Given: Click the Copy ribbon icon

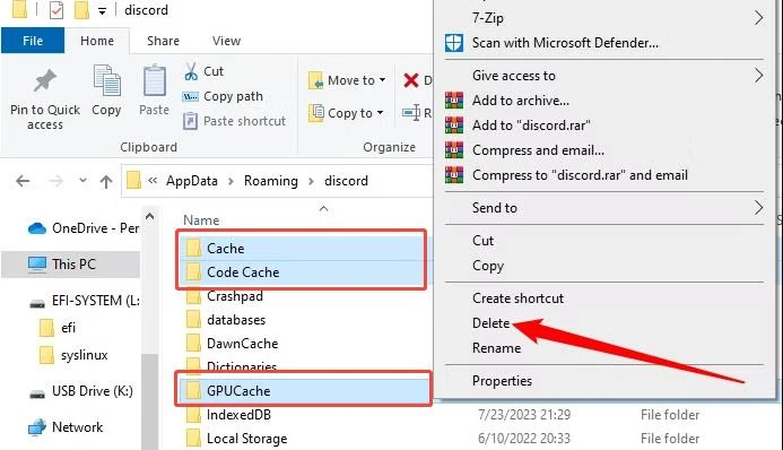Looking at the screenshot, I should 106,81.
